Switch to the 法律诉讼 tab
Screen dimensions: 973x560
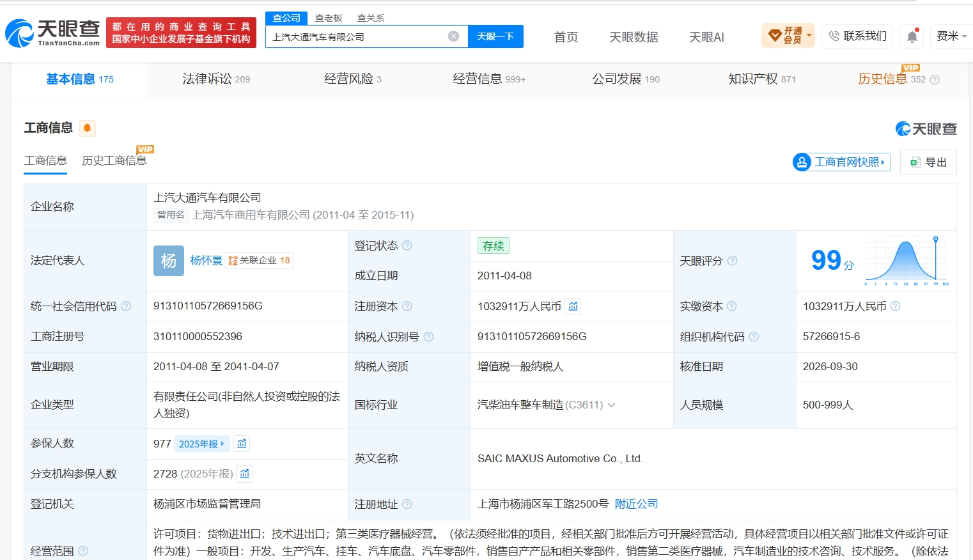pyautogui.click(x=216, y=79)
